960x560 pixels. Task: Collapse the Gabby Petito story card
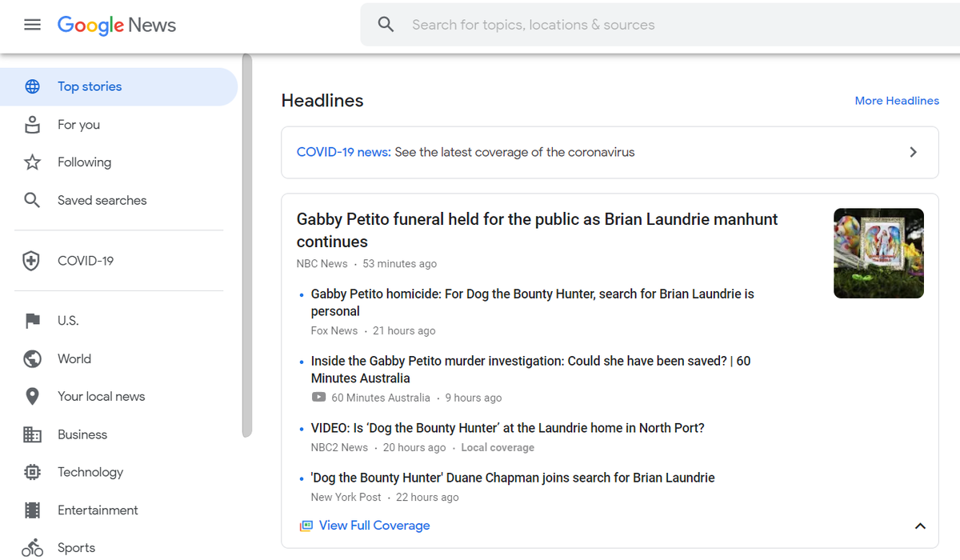920,526
